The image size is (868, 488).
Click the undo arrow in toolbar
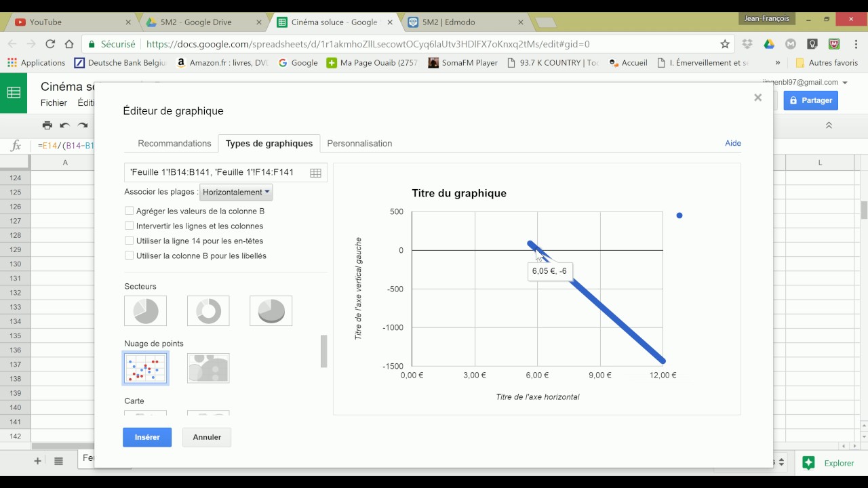click(x=65, y=125)
